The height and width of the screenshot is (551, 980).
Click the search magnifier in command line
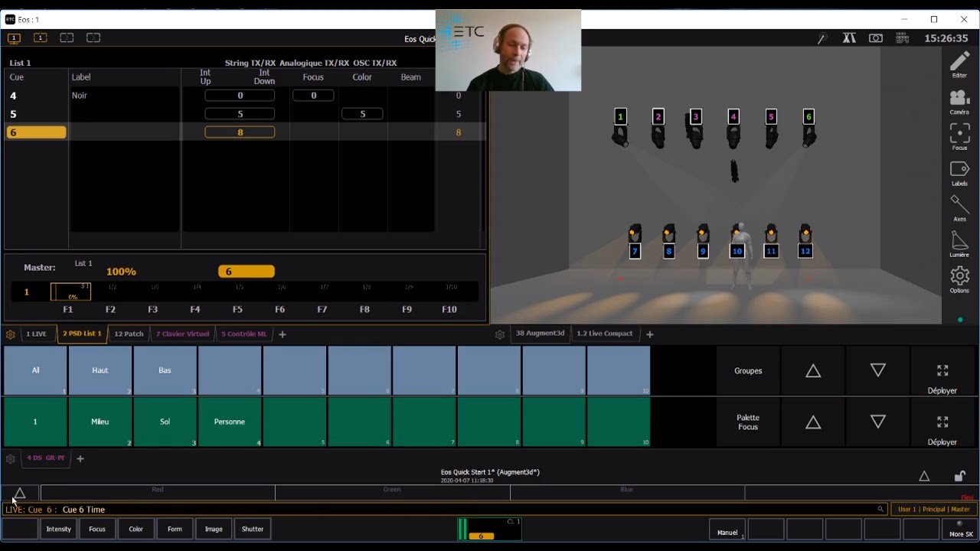(880, 510)
